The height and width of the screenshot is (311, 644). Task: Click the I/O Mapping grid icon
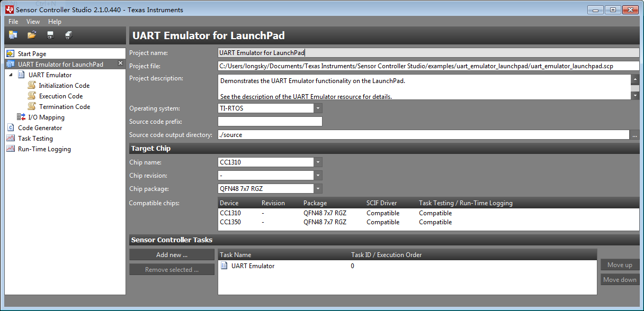coord(21,117)
